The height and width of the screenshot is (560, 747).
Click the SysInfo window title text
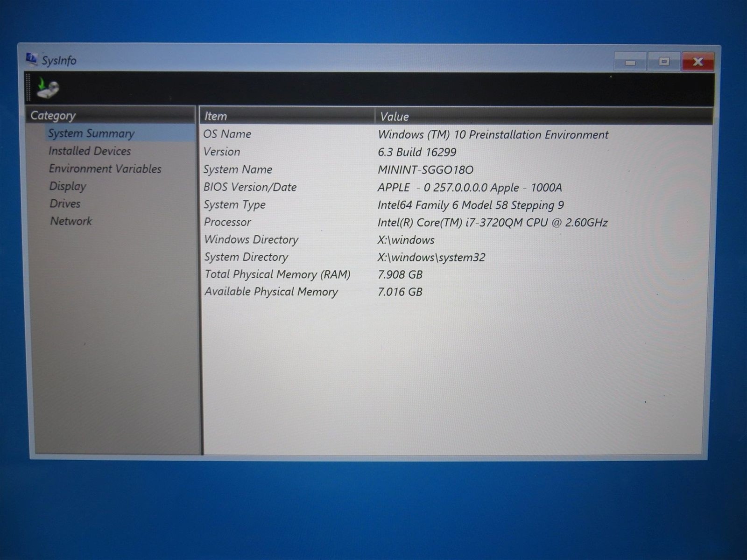pyautogui.click(x=59, y=61)
